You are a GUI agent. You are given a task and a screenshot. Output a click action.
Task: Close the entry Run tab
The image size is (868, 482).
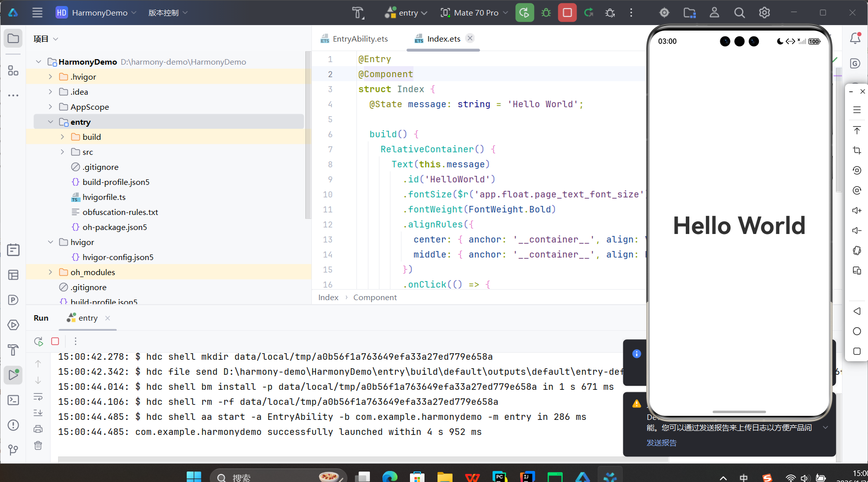coord(108,318)
